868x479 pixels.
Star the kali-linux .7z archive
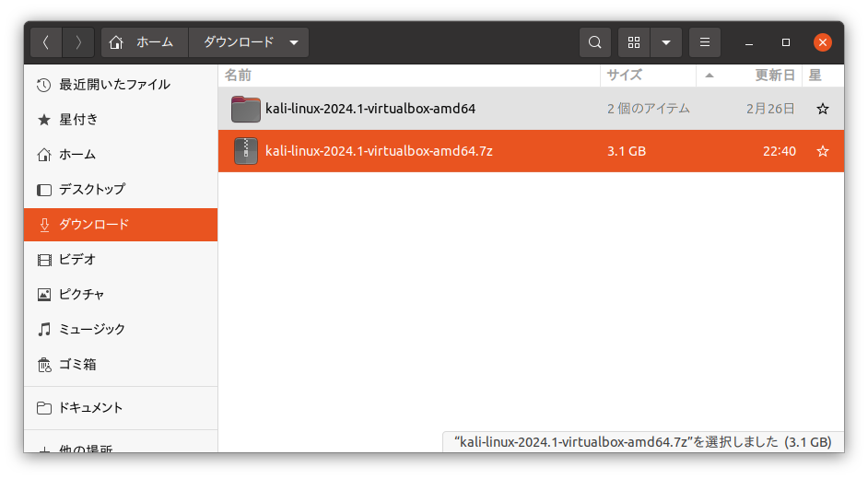click(823, 151)
